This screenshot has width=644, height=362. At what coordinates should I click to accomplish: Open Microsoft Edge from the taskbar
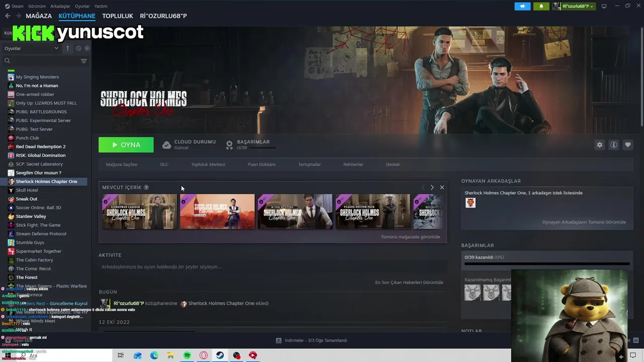[154, 355]
